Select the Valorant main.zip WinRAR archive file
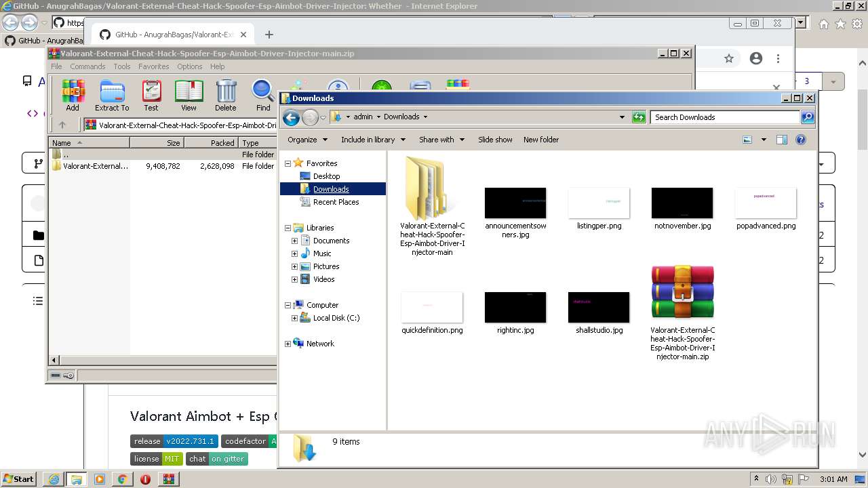 [x=683, y=312]
